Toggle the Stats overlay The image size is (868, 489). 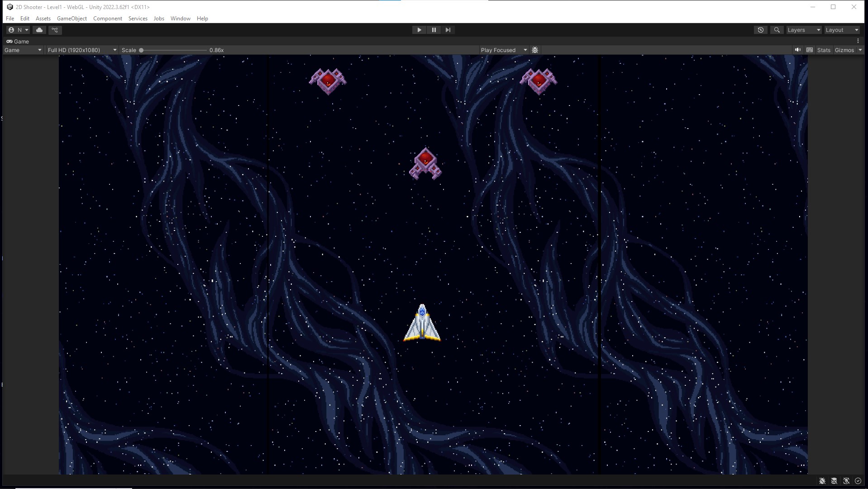[x=824, y=50]
